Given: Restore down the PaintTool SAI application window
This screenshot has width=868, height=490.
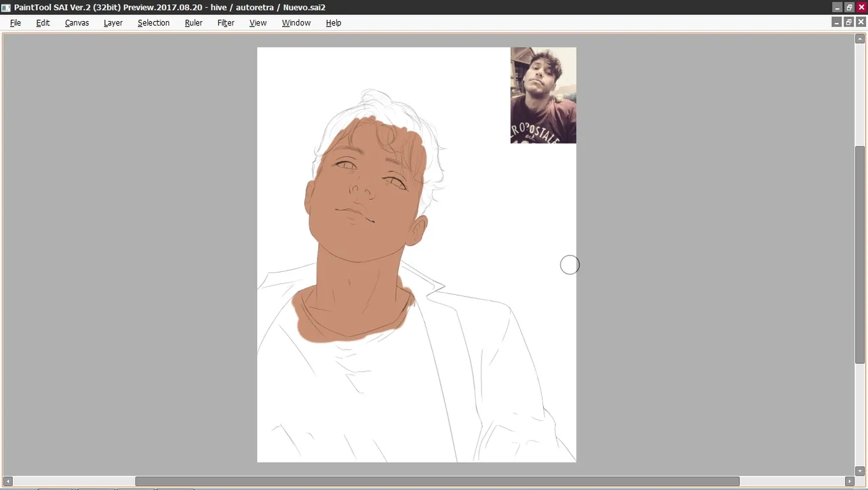Looking at the screenshot, I should pyautogui.click(x=849, y=7).
